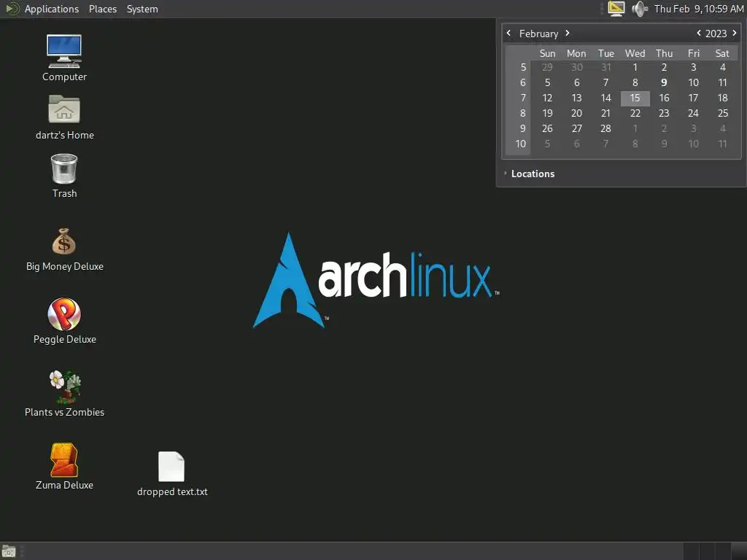Image resolution: width=747 pixels, height=560 pixels.
Task: Open the Applications menu
Action: click(52, 9)
